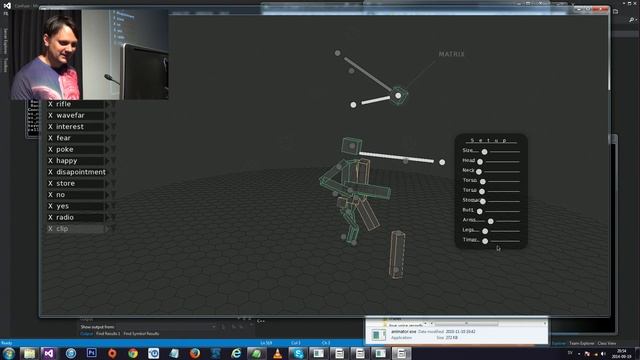Viewport: 640px width, 360px height.
Task: Remove the store entry with X
Action: 50,183
